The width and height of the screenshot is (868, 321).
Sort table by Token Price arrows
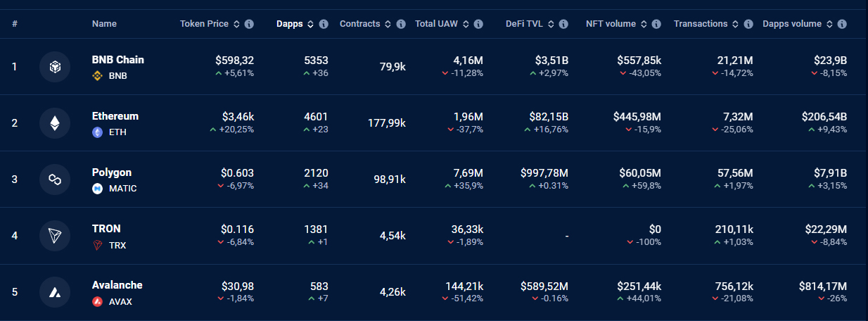click(x=236, y=24)
